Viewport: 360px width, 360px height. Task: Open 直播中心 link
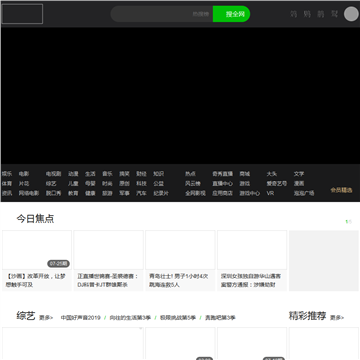coord(222,184)
